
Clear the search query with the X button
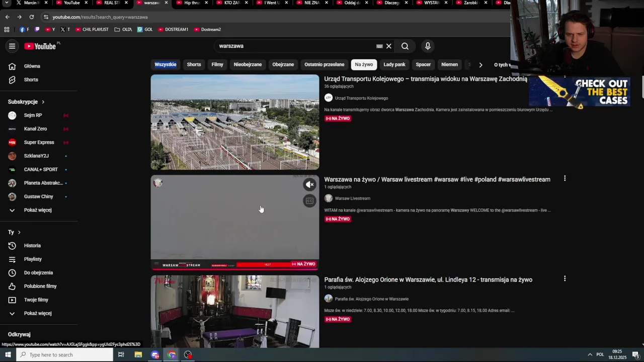[389, 46]
